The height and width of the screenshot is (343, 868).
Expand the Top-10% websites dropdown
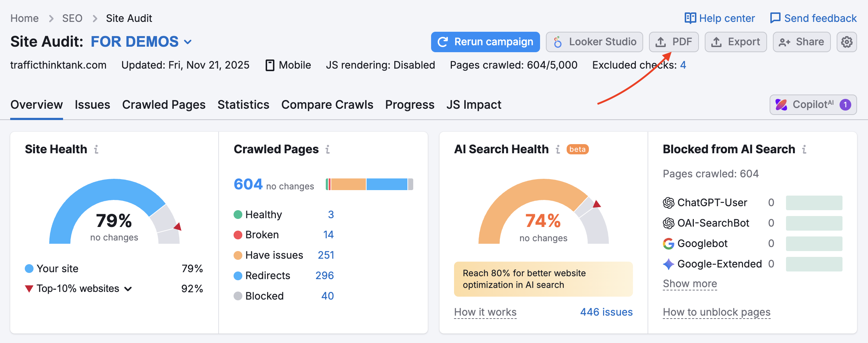tap(128, 289)
